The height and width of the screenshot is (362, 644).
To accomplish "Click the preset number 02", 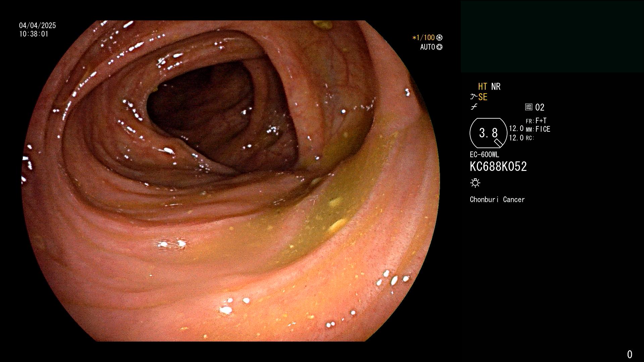I will (540, 107).
